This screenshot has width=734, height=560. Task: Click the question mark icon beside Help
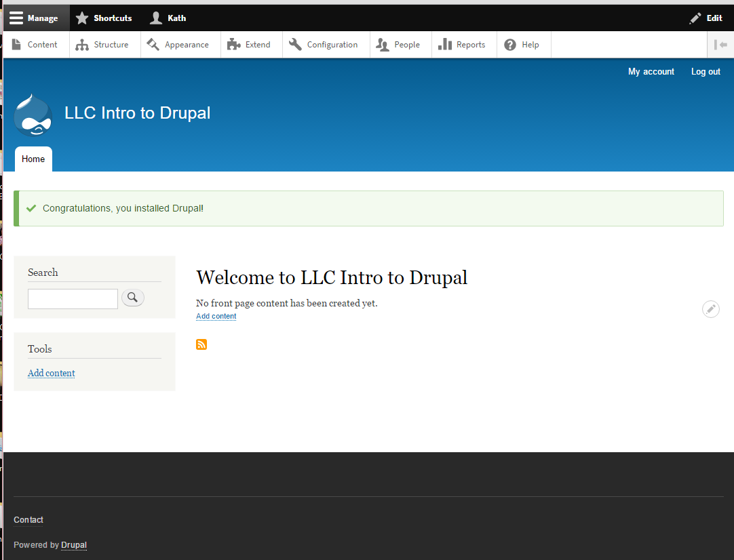click(x=510, y=45)
